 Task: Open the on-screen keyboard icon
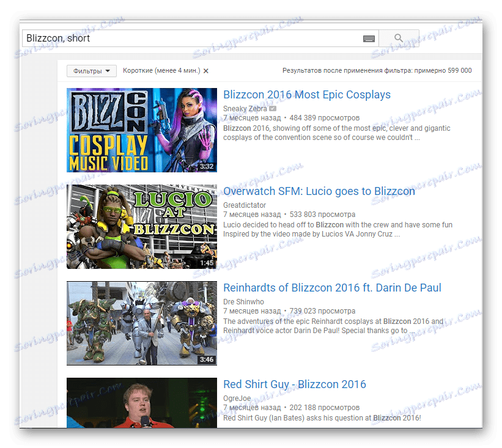(x=369, y=39)
